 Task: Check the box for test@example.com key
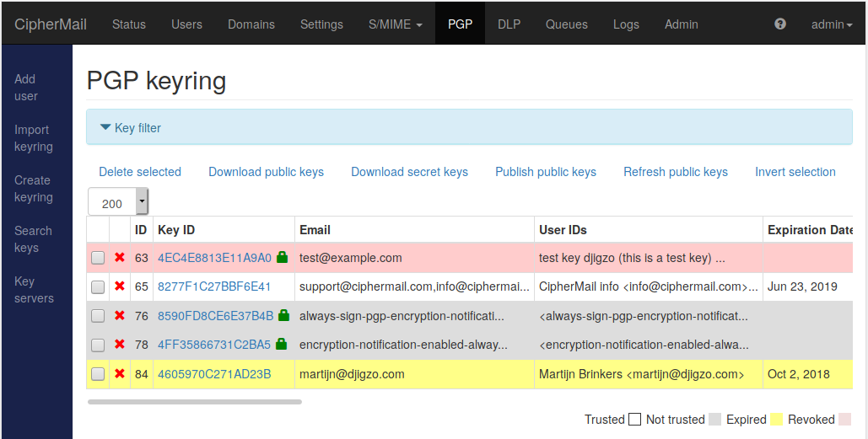click(x=98, y=258)
